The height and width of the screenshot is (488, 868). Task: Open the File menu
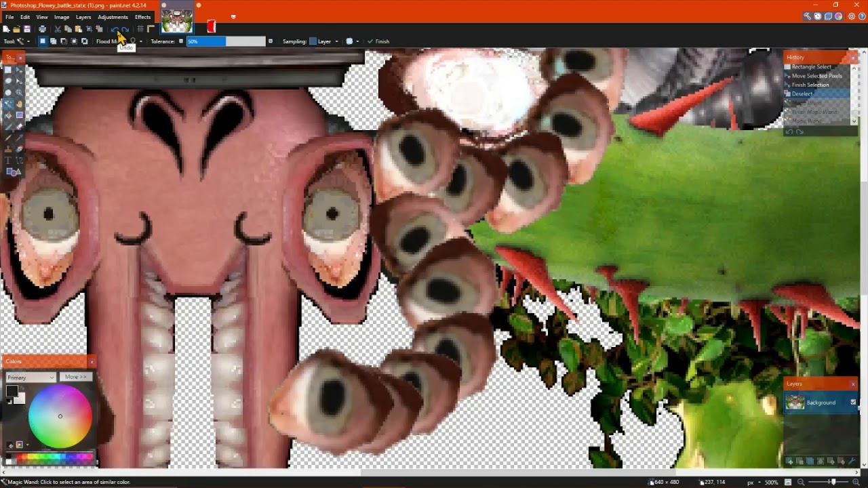point(9,17)
